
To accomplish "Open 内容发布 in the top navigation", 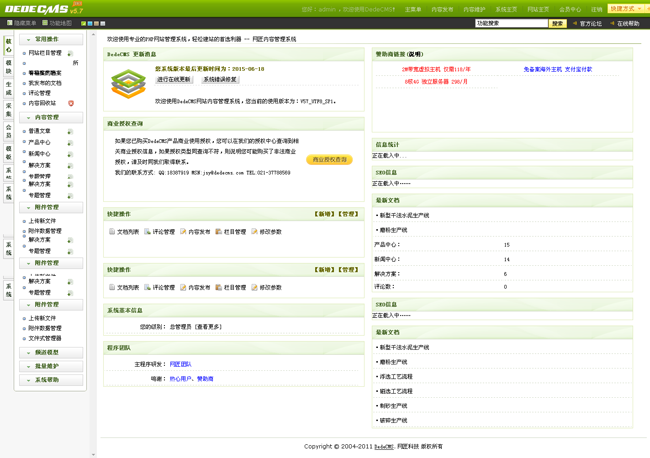I will 442,10.
